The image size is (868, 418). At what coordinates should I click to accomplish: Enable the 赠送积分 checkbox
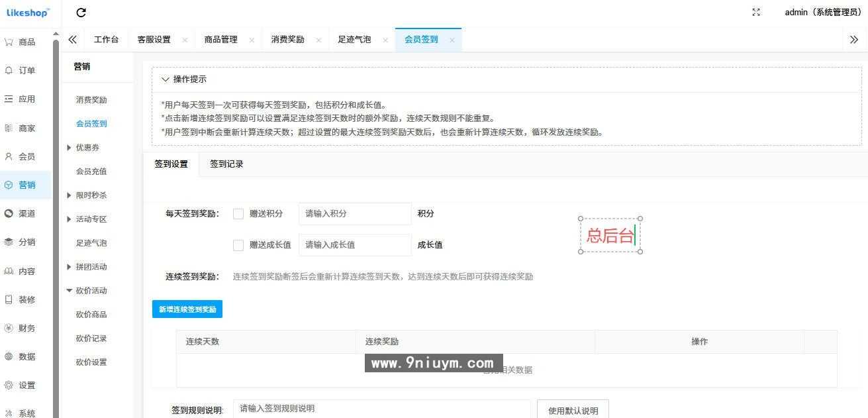point(238,213)
